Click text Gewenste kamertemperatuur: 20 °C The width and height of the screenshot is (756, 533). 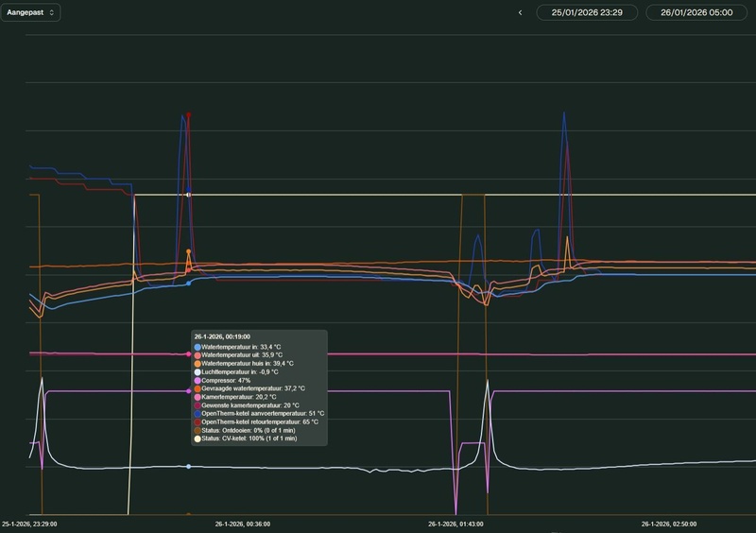(250, 405)
